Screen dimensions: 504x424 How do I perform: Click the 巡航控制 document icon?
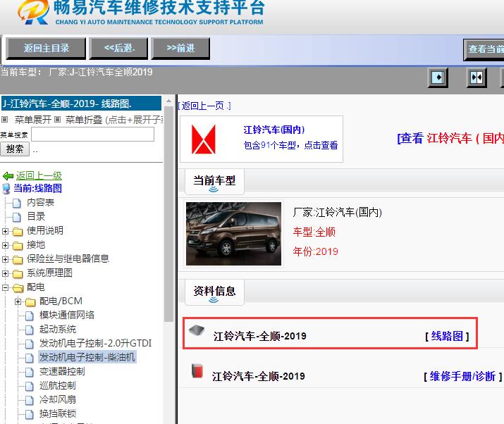pos(29,386)
